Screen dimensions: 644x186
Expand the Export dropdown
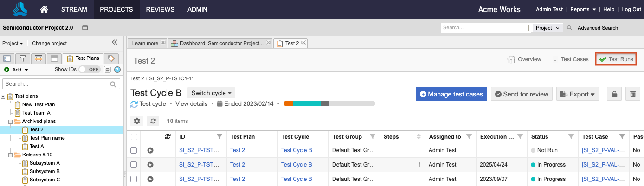[578, 94]
